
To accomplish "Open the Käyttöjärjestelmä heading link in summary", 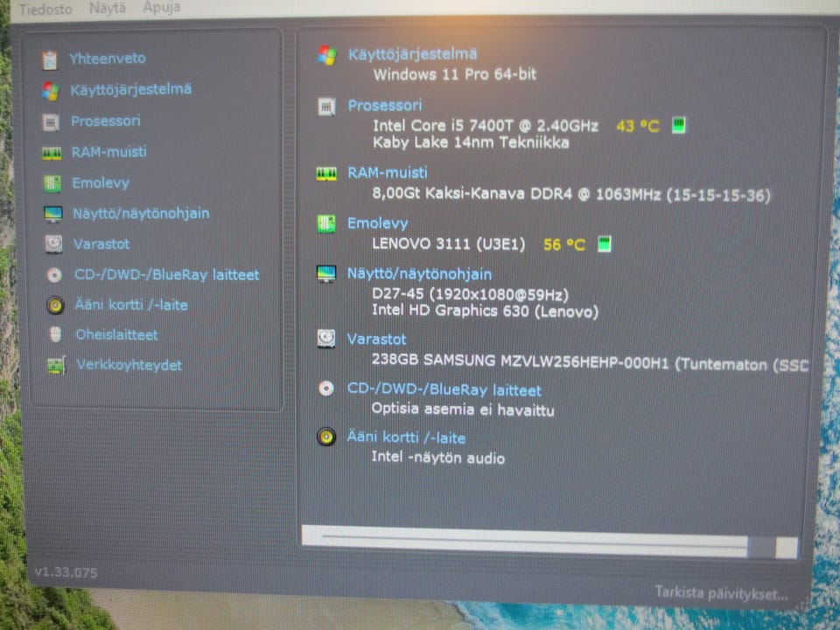I will (412, 54).
